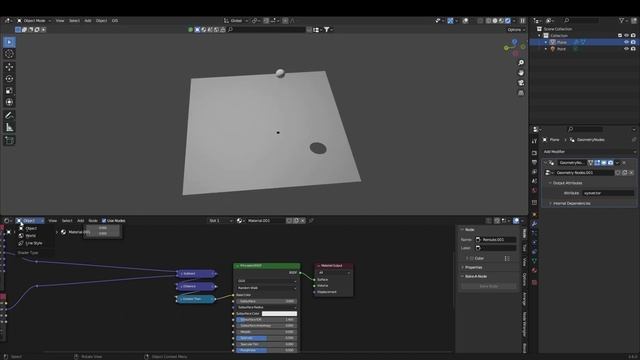Viewport: 640px width, 360px height.
Task: Open the Object Mode dropdown
Action: 33,20
